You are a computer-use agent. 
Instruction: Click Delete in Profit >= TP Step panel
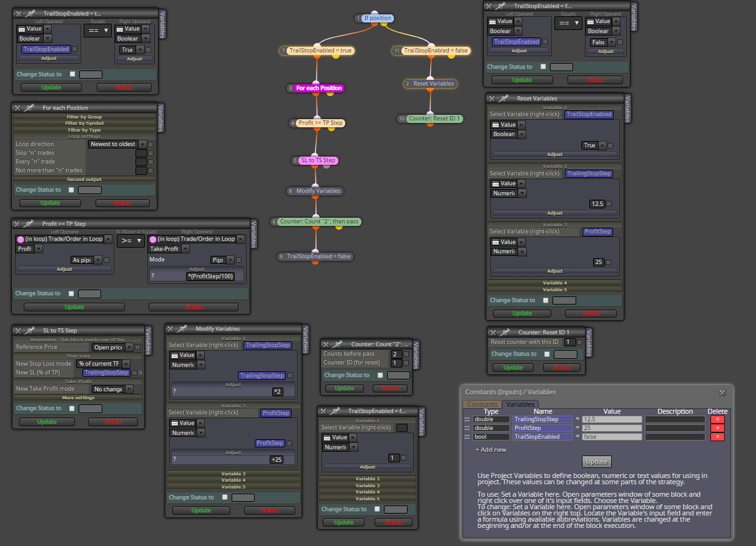(x=194, y=307)
